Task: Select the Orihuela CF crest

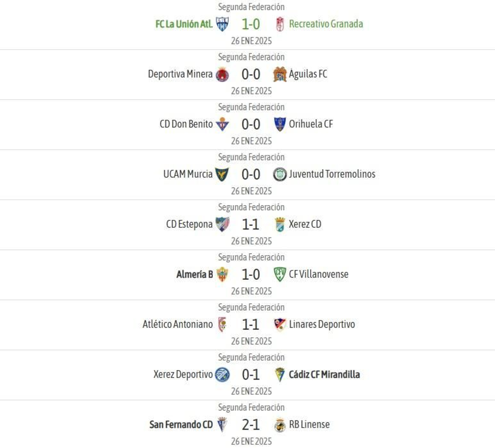Action: pyautogui.click(x=280, y=124)
